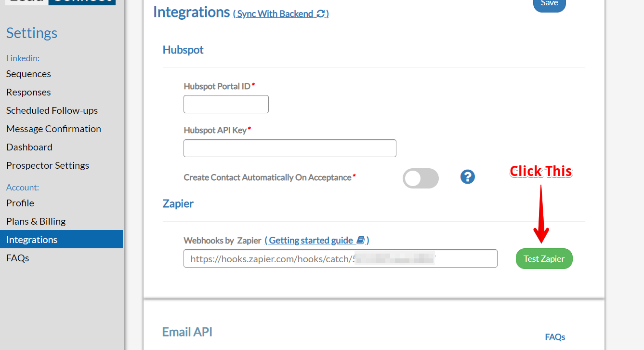This screenshot has height=350, width=644.
Task: Toggle Create Contact Automatically On Acceptance switch
Action: pyautogui.click(x=421, y=178)
